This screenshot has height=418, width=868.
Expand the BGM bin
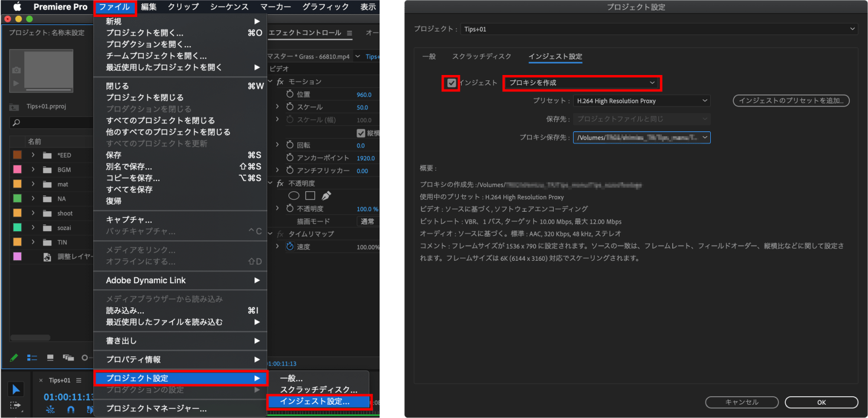click(x=34, y=169)
